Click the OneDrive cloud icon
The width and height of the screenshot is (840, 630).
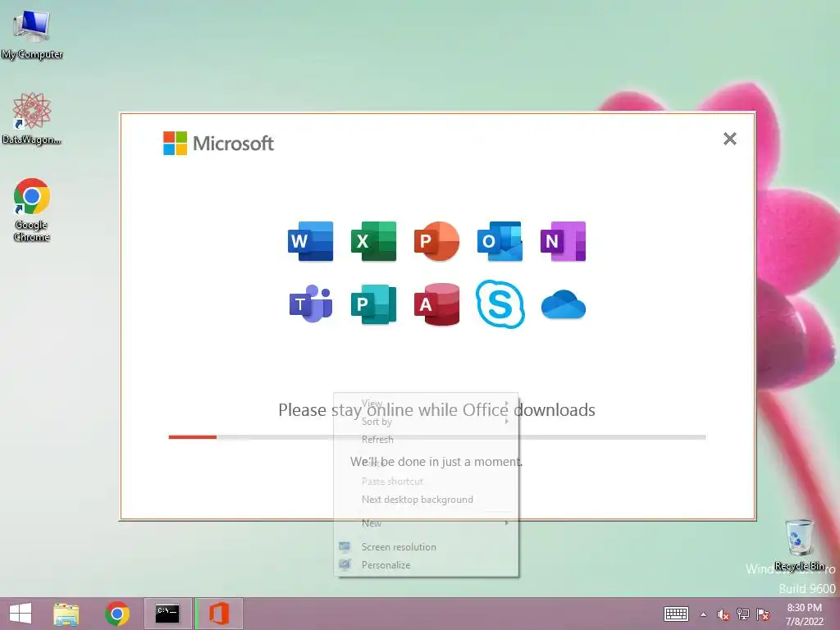[564, 305]
